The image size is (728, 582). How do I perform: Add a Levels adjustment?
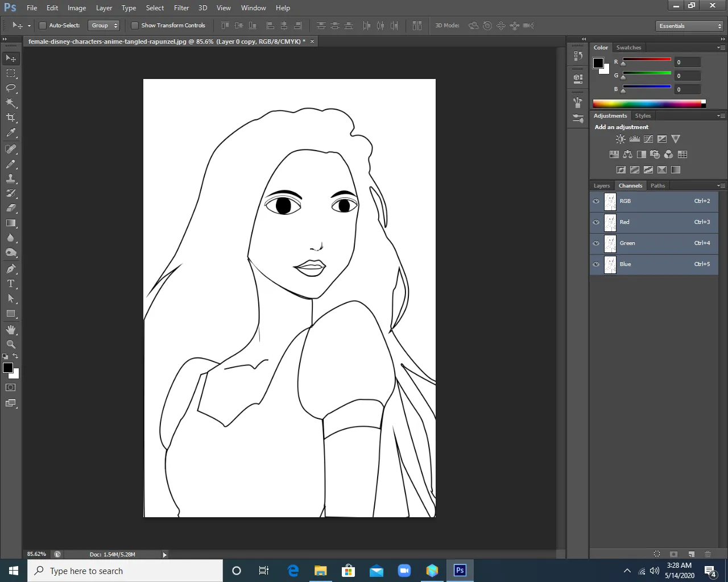pyautogui.click(x=635, y=139)
